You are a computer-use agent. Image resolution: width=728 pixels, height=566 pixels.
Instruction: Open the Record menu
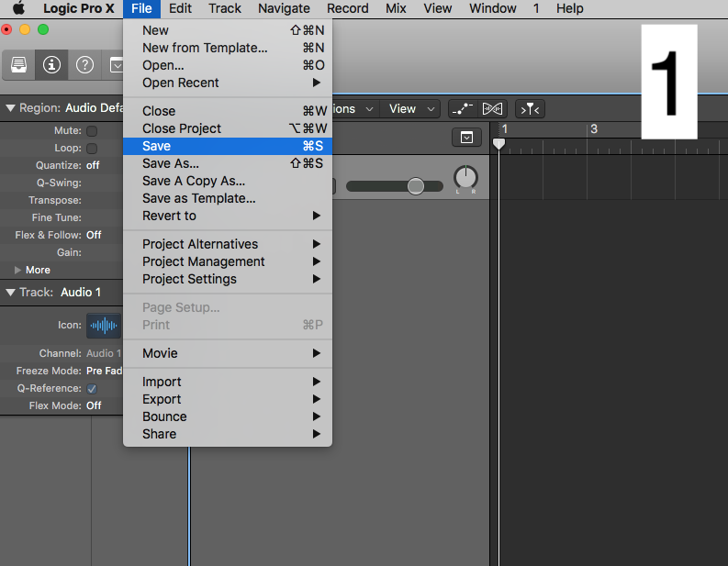tap(348, 8)
